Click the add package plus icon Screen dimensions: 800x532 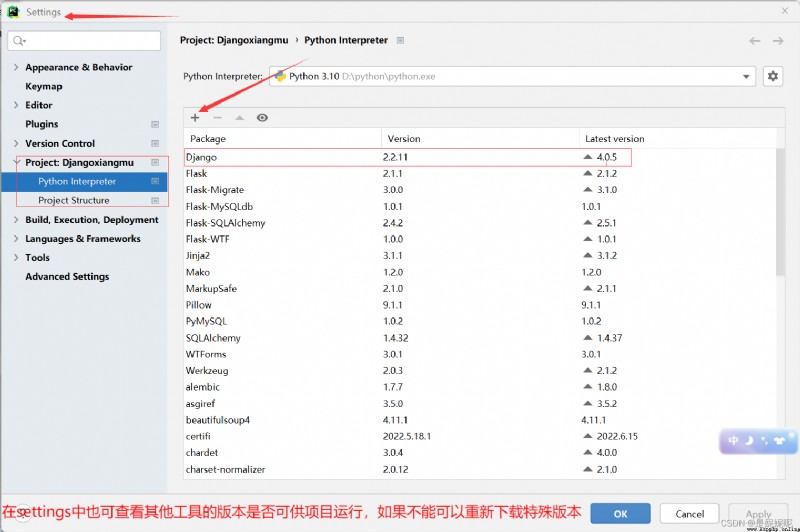click(195, 118)
